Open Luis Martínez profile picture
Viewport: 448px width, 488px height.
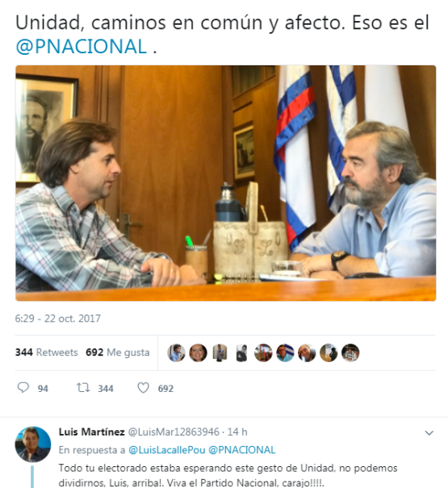click(33, 444)
